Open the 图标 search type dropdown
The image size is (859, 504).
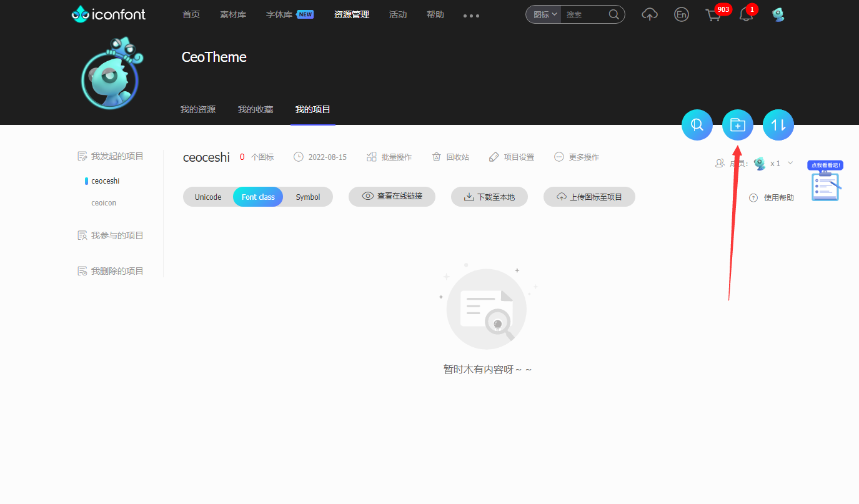(544, 14)
